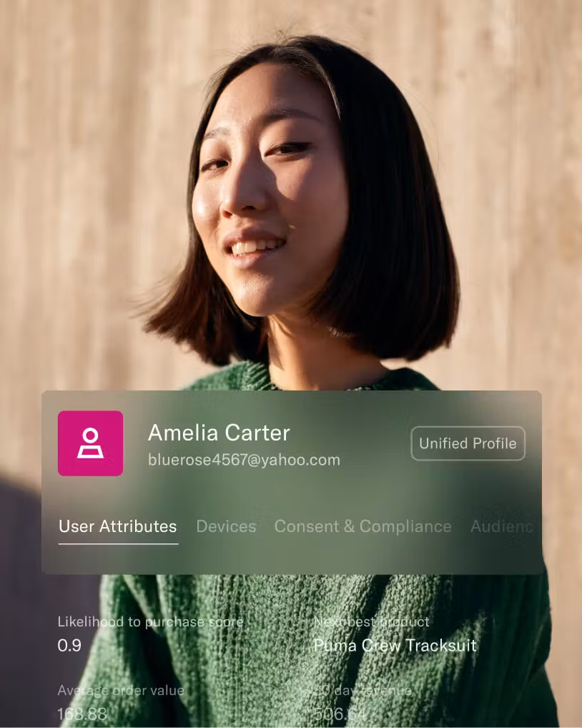Select the person silhouette icon on the badge
Image resolution: width=582 pixels, height=728 pixels.
tap(90, 443)
